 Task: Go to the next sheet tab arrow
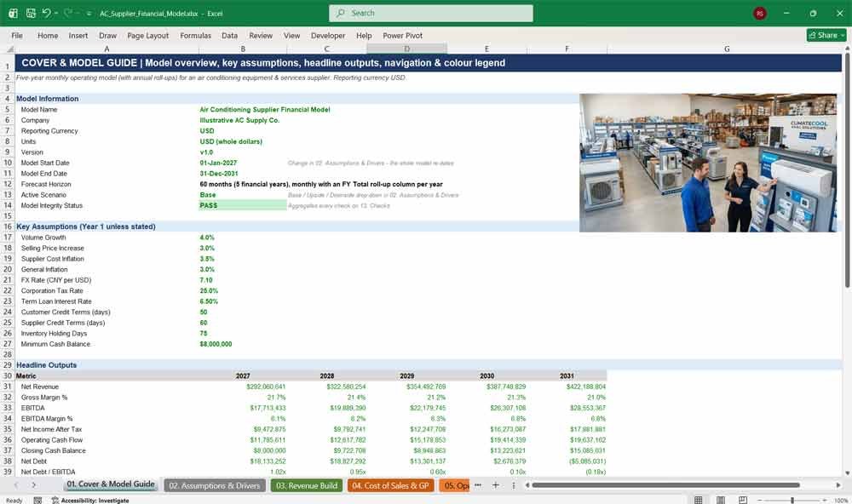(34, 485)
